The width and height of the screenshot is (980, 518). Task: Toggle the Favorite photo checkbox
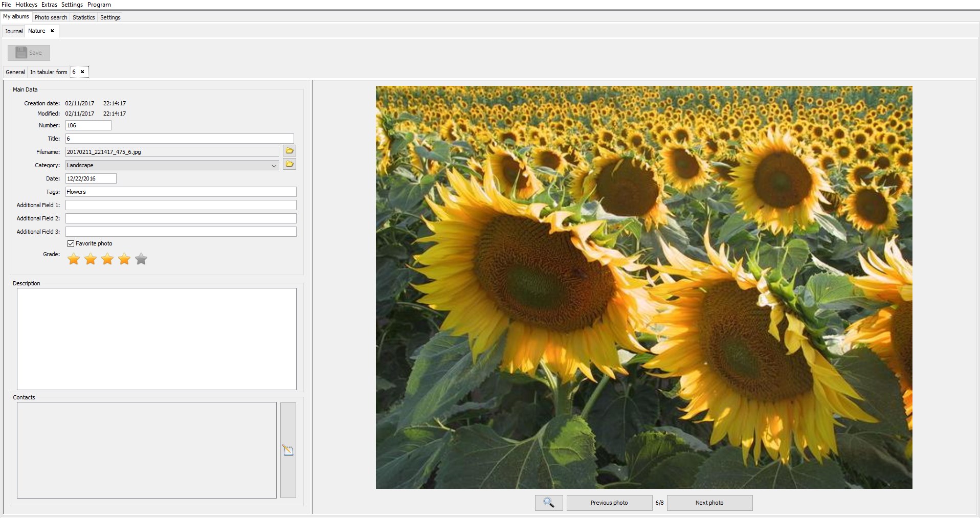(x=71, y=243)
